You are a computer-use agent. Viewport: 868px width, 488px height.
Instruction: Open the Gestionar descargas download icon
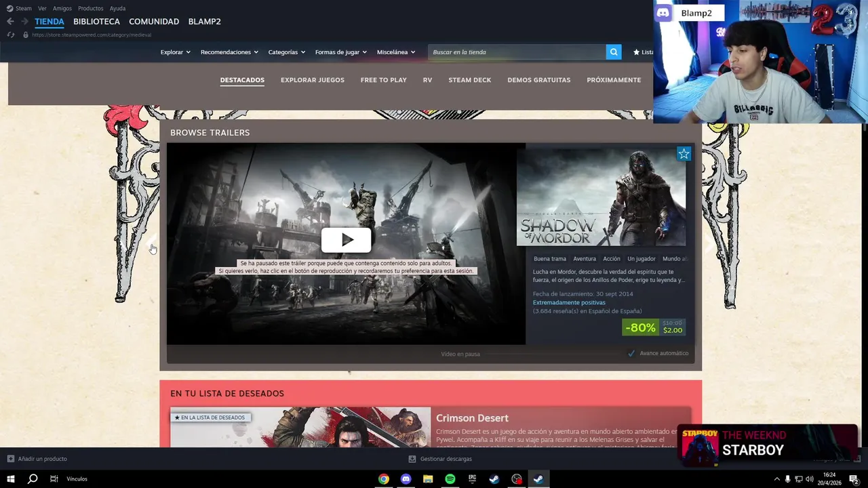[412, 459]
